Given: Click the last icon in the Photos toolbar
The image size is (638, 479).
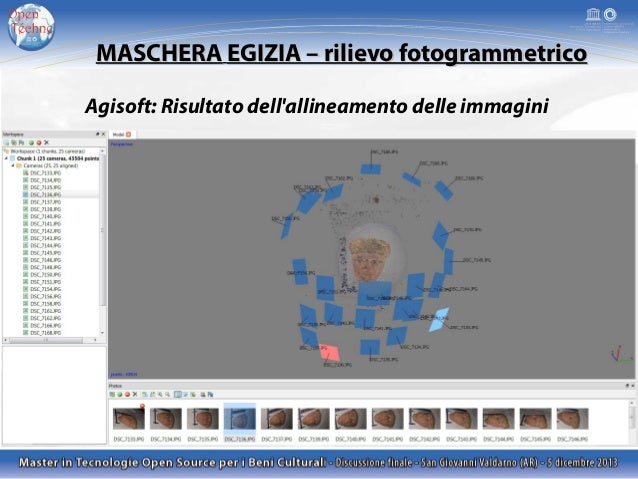Looking at the screenshot, I should 210,394.
